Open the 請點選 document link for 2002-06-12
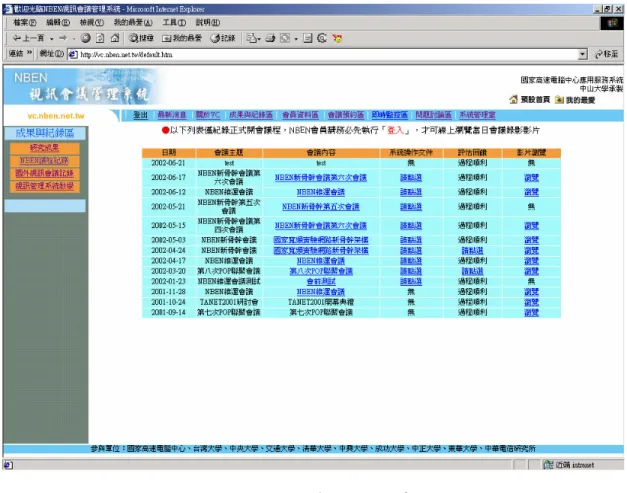This screenshot has height=493, width=627. pos(411,192)
